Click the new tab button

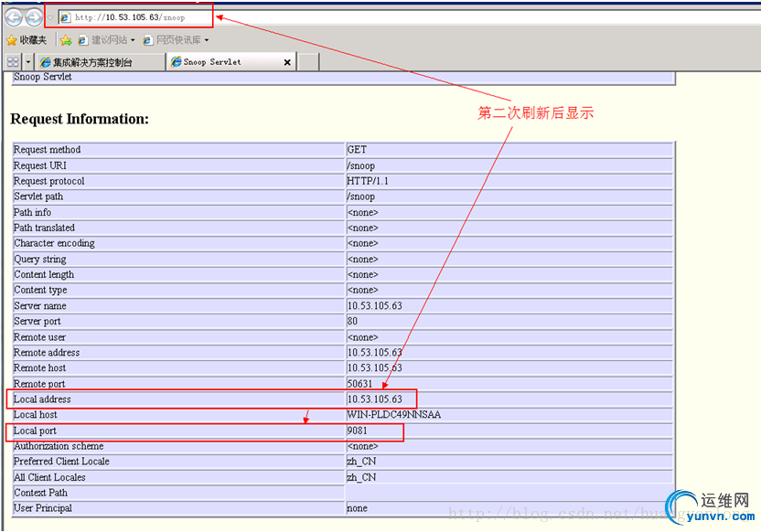click(x=308, y=62)
